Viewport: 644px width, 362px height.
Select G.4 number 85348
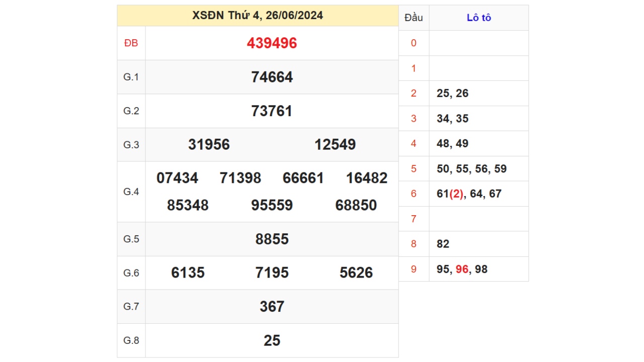pos(188,205)
